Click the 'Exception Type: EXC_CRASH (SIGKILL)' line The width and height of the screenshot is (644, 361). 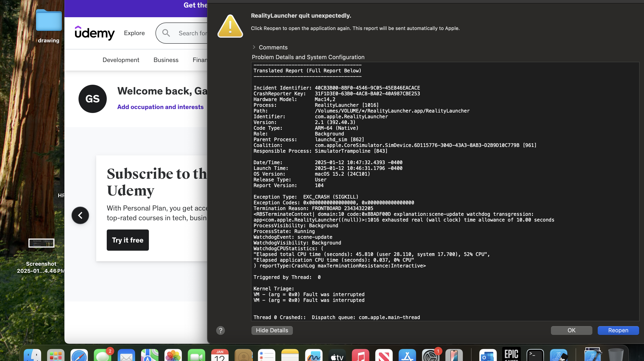click(306, 197)
